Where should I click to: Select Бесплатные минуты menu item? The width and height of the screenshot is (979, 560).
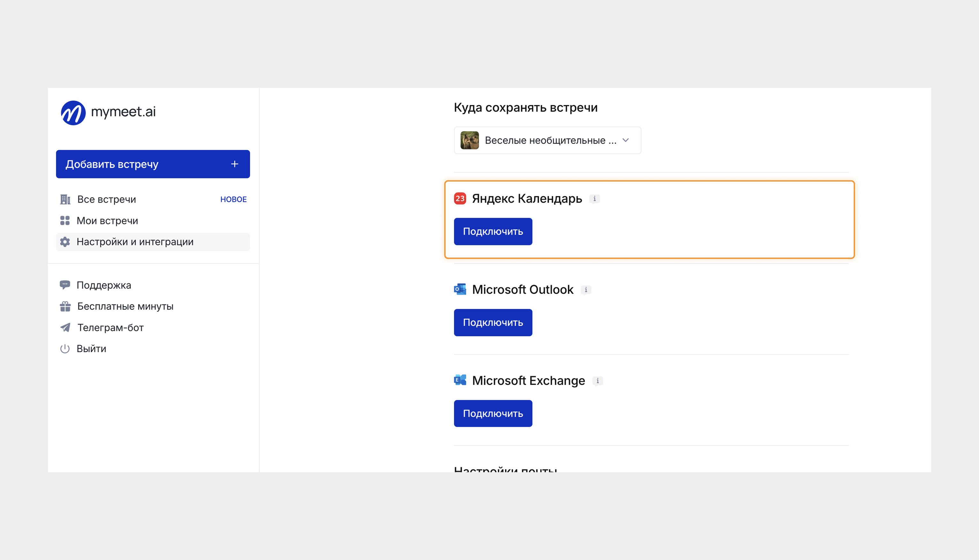pos(125,306)
